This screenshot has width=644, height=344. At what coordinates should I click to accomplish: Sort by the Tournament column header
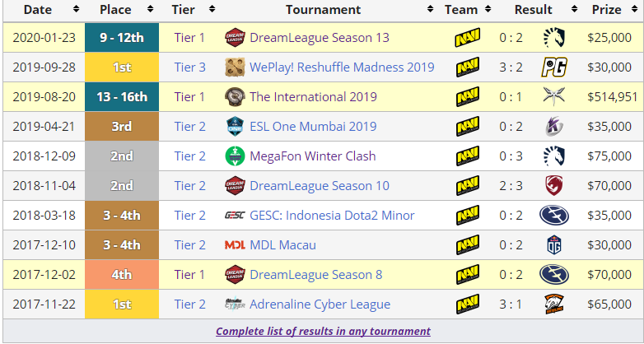pyautogui.click(x=323, y=10)
